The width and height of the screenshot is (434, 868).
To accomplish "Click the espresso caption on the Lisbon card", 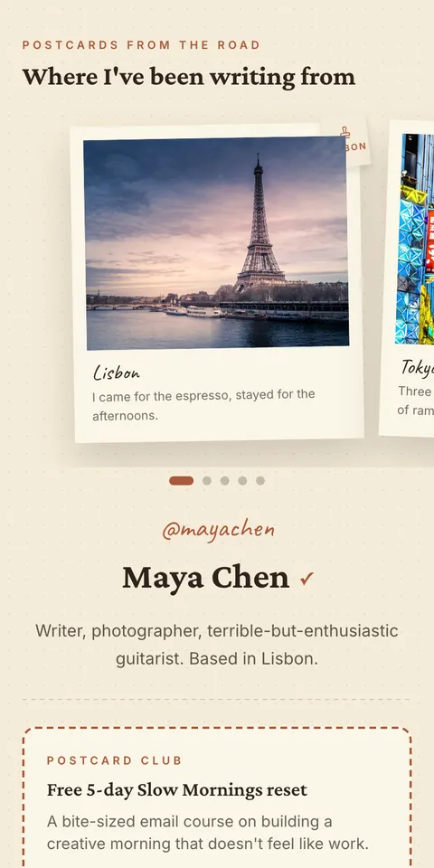I will [203, 405].
